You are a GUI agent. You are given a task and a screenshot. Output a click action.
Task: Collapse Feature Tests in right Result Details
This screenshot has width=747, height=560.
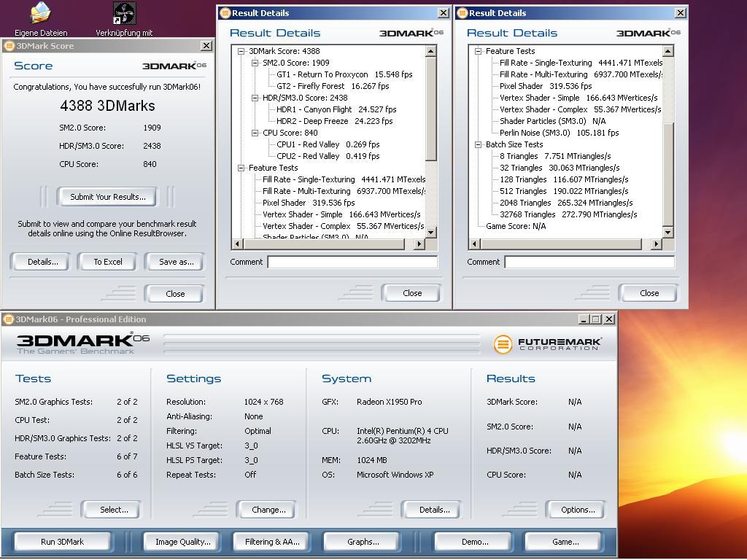coord(478,51)
